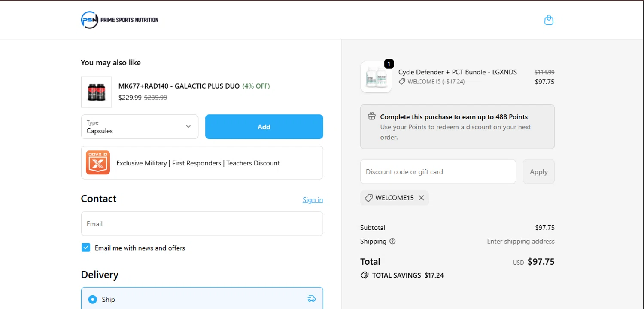Click the struck-through $239.99 price
The image size is (644, 309).
pos(155,98)
